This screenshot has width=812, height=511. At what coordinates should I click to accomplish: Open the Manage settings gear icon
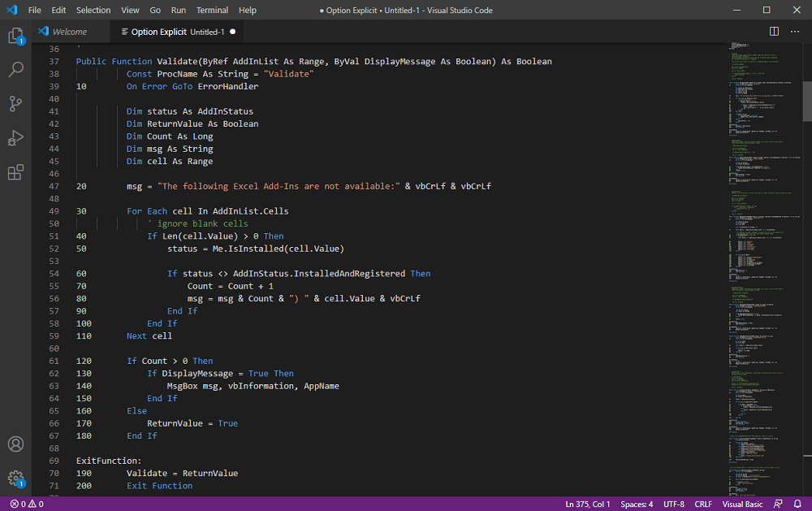point(15,479)
